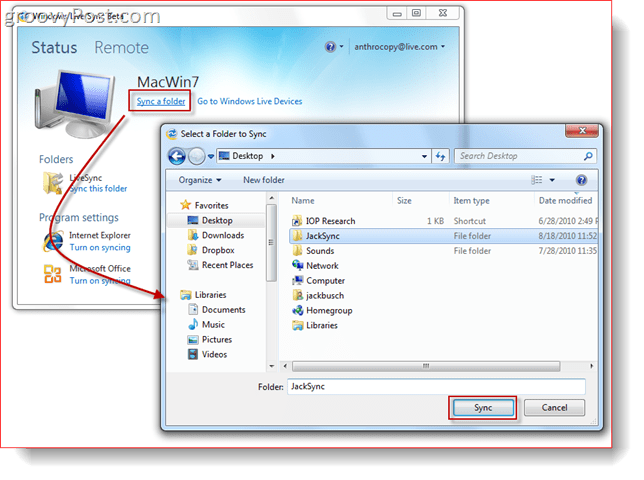
Task: Click the Live Sync help icon
Action: (330, 47)
